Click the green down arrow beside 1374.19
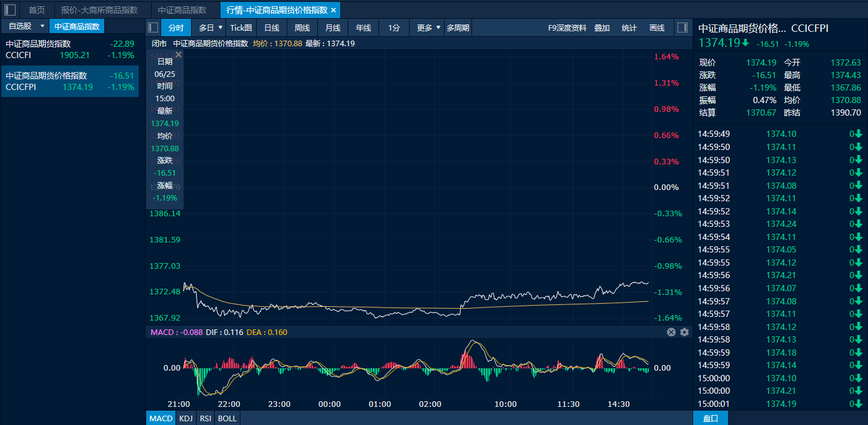The width and height of the screenshot is (868, 425). [746, 43]
